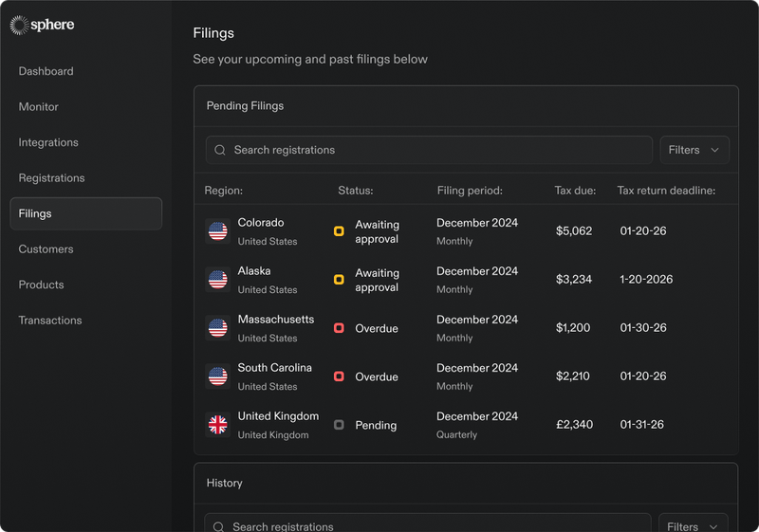Click the Alaska US flag icon
This screenshot has height=532, width=759.
[217, 280]
